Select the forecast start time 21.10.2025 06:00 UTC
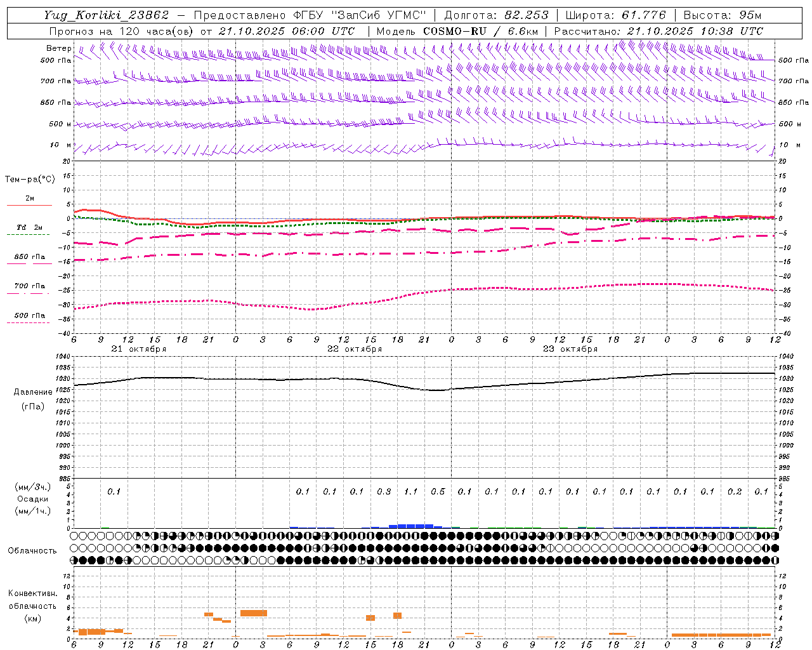 click(x=287, y=31)
